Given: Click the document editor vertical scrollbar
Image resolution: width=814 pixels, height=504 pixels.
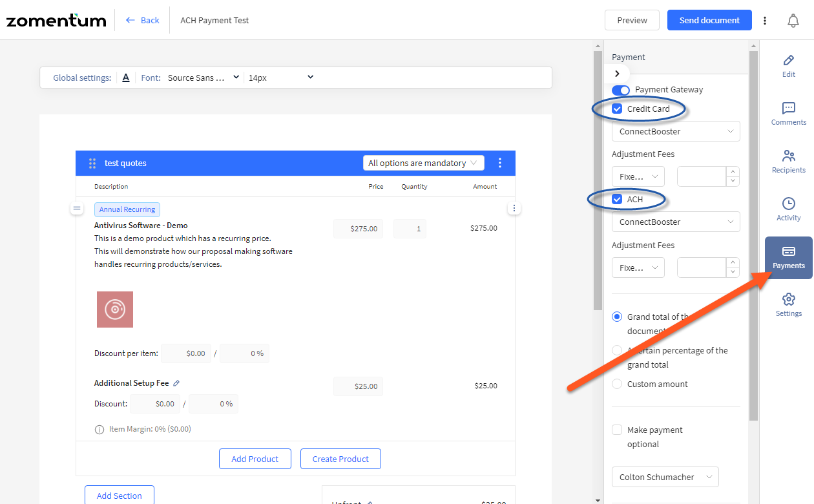Looking at the screenshot, I should (598, 181).
